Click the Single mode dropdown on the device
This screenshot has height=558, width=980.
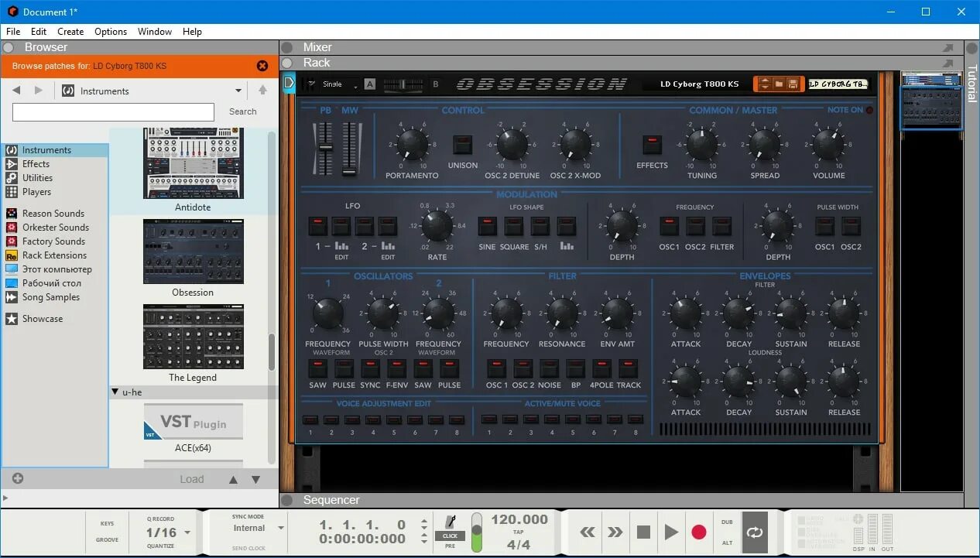click(x=340, y=84)
